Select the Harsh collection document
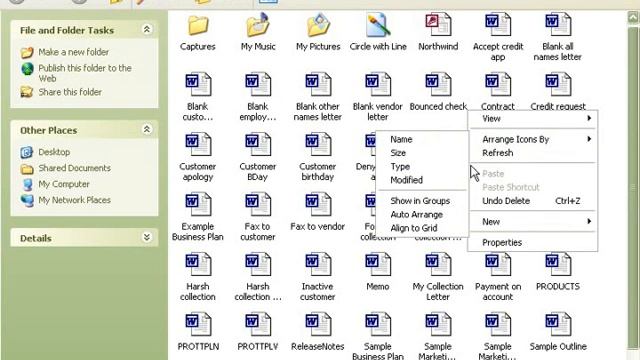Screen dimensions: 640x360 coord(198,264)
